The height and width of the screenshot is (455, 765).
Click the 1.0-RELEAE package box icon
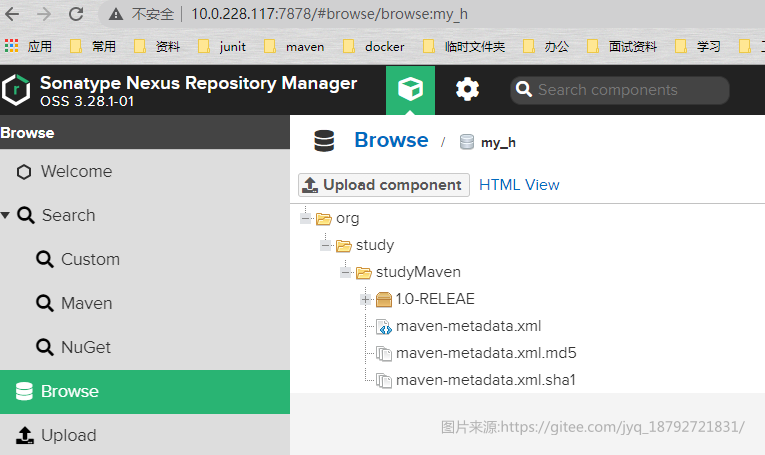384,299
